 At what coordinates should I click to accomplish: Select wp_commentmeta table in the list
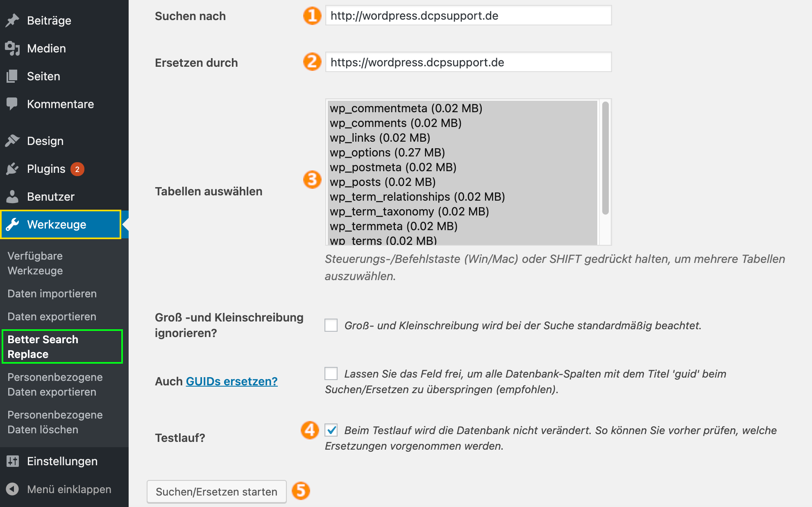(462, 108)
